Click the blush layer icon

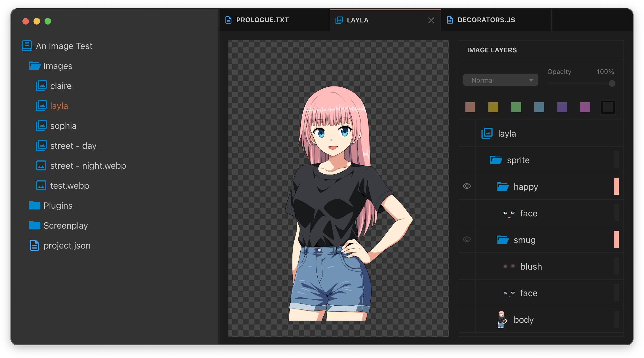(509, 266)
